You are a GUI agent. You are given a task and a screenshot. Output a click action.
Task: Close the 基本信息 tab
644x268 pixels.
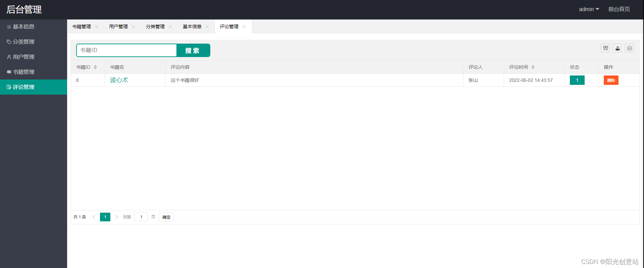pyautogui.click(x=207, y=27)
